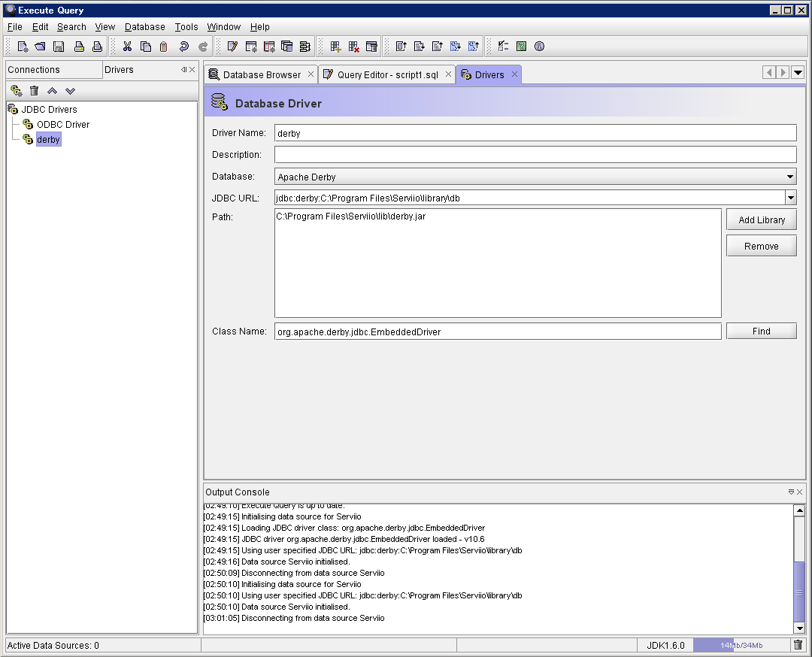The image size is (812, 657).
Task: Click the Find button for Class Name
Action: tap(761, 332)
